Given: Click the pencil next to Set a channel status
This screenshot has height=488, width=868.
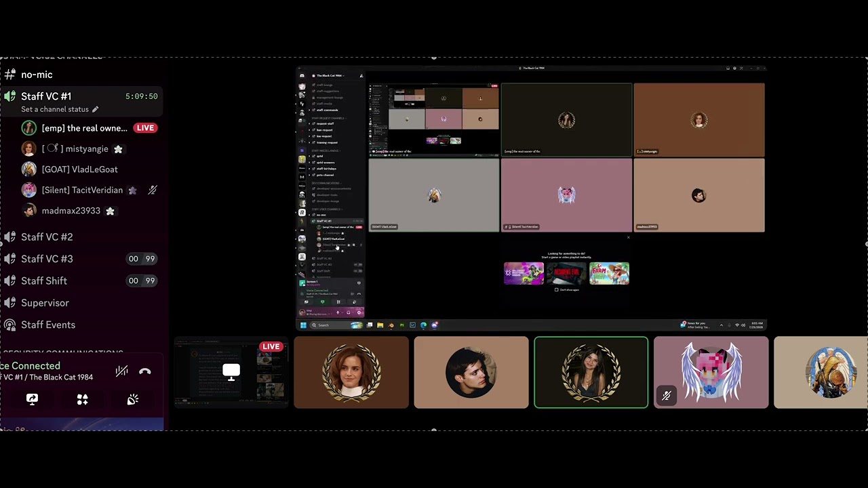Looking at the screenshot, I should [x=95, y=109].
